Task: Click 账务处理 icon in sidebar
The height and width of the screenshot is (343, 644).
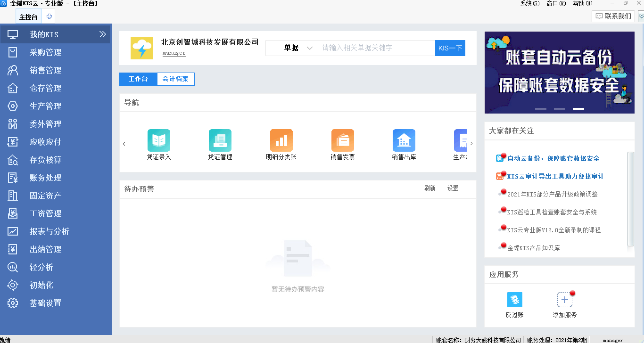Action: click(13, 178)
